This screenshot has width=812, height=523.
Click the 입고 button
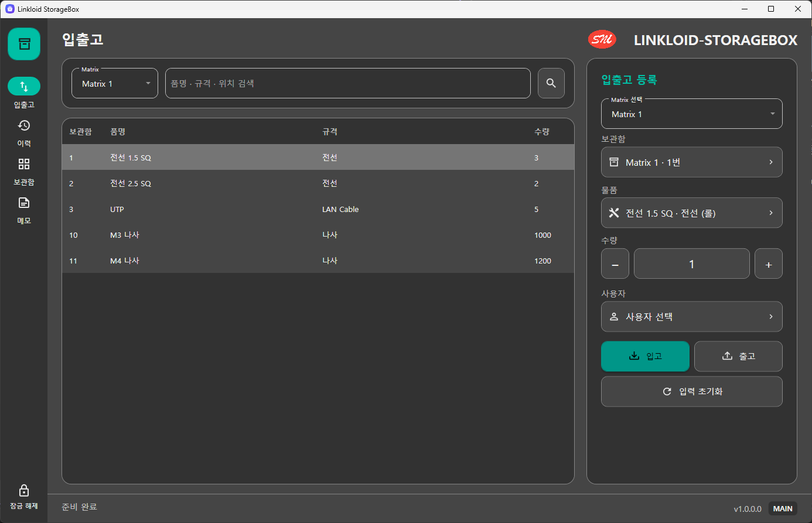pos(645,356)
